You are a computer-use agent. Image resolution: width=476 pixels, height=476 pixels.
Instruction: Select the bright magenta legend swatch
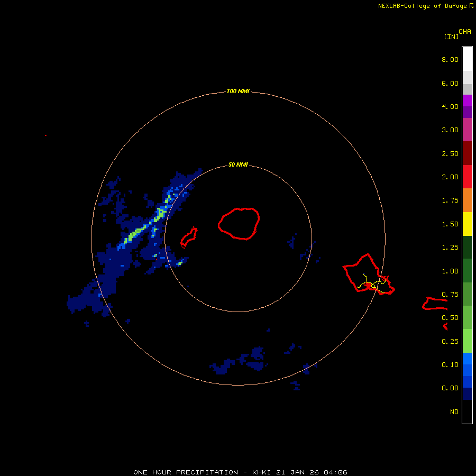coord(467,100)
